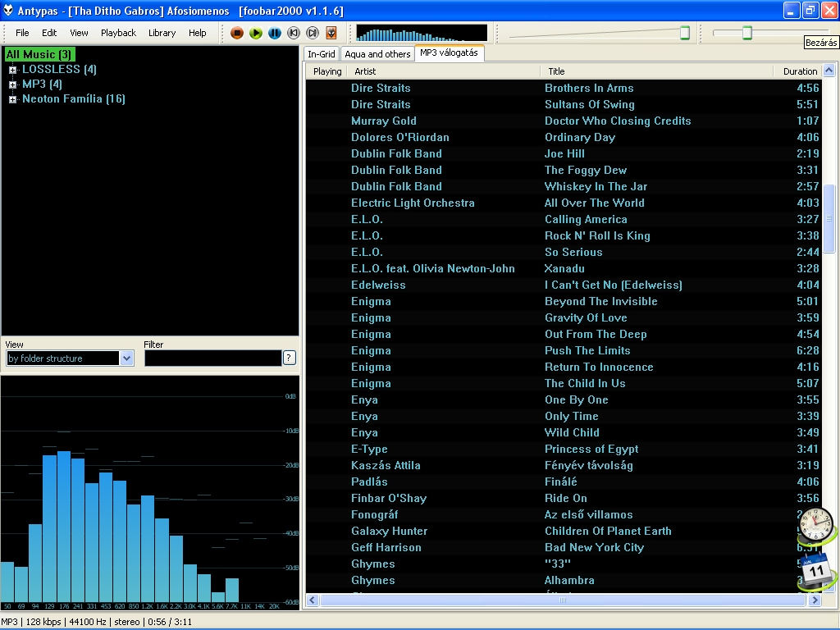Start playback with the green play button
The image size is (840, 630).
pos(256,33)
